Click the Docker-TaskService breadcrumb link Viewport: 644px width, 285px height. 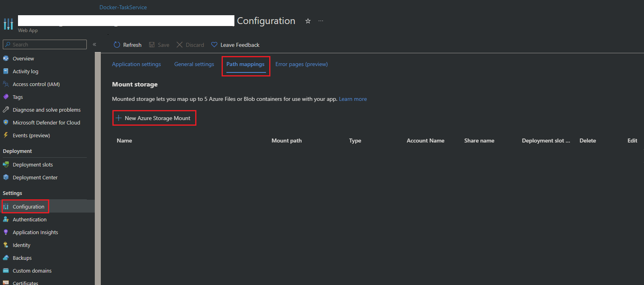point(123,7)
